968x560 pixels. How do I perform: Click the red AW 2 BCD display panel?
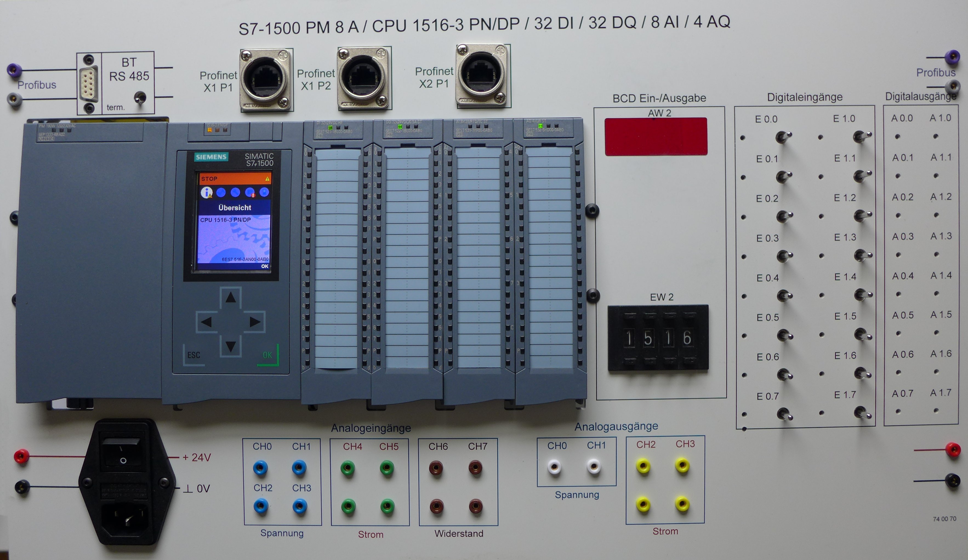click(656, 137)
